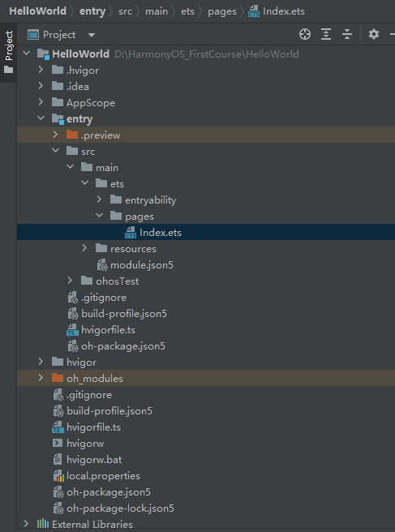Click the chart icon beside local.properties
Screen dimensions: 395x532
pos(58,476)
